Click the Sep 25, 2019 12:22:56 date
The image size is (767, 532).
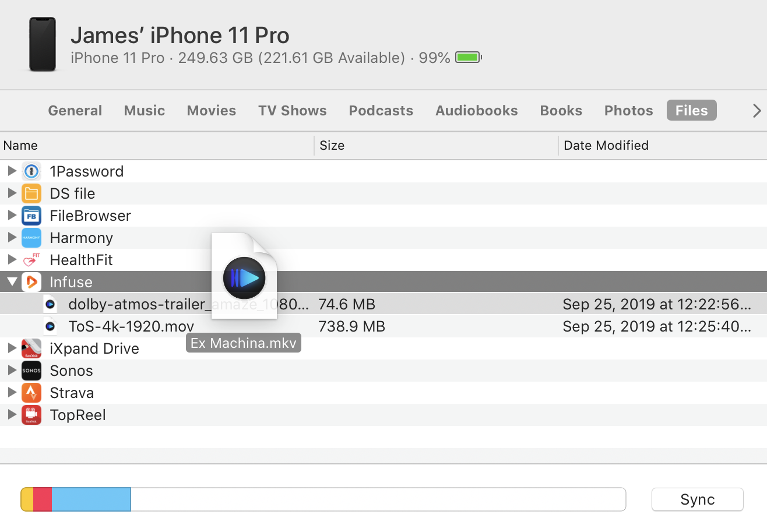click(x=657, y=304)
